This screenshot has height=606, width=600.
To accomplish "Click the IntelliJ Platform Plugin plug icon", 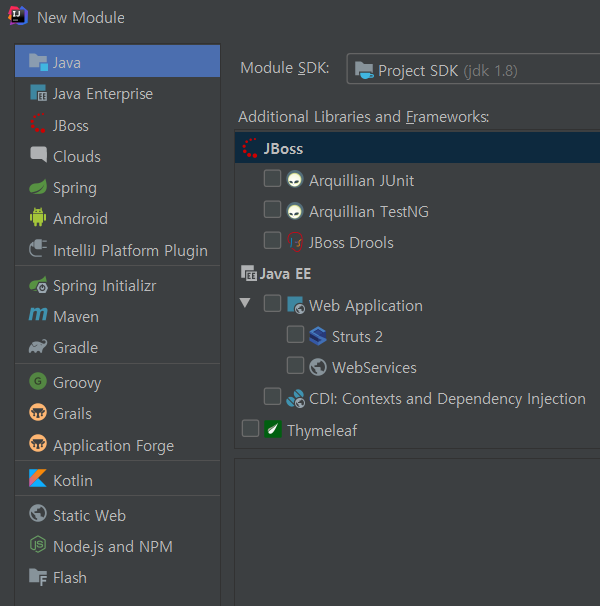I will 38,249.
